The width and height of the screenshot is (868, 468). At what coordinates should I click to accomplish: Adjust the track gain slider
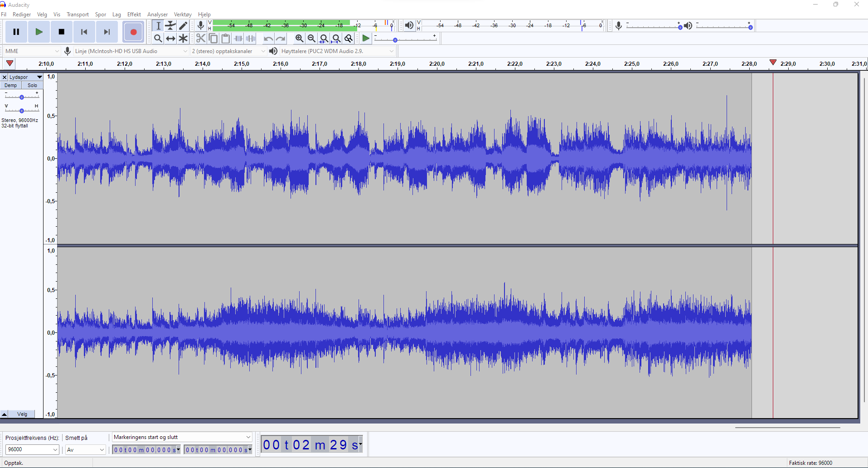(22, 97)
